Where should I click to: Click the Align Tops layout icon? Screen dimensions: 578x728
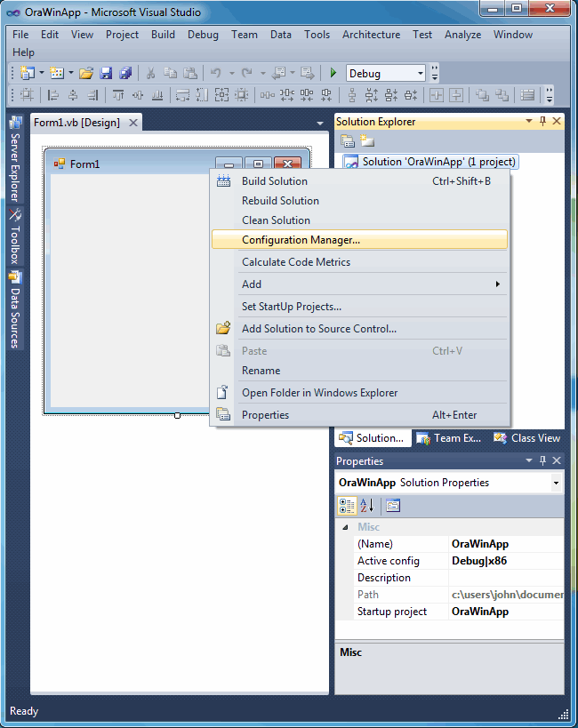point(118,95)
